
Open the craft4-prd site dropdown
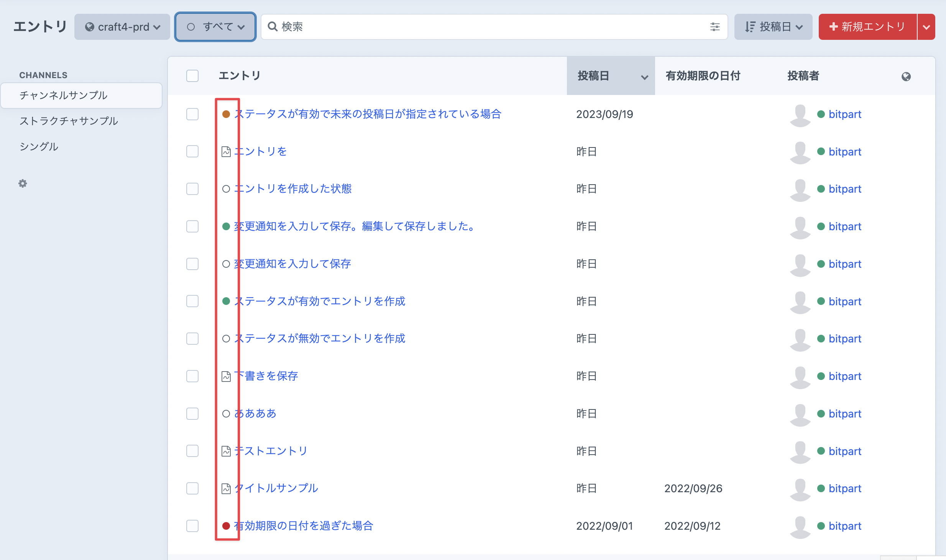coord(122,27)
